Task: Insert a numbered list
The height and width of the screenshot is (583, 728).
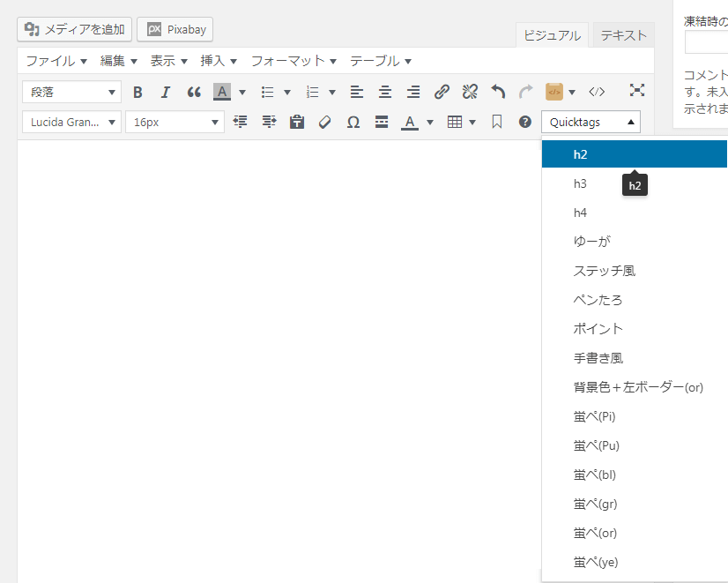Action: 313,92
